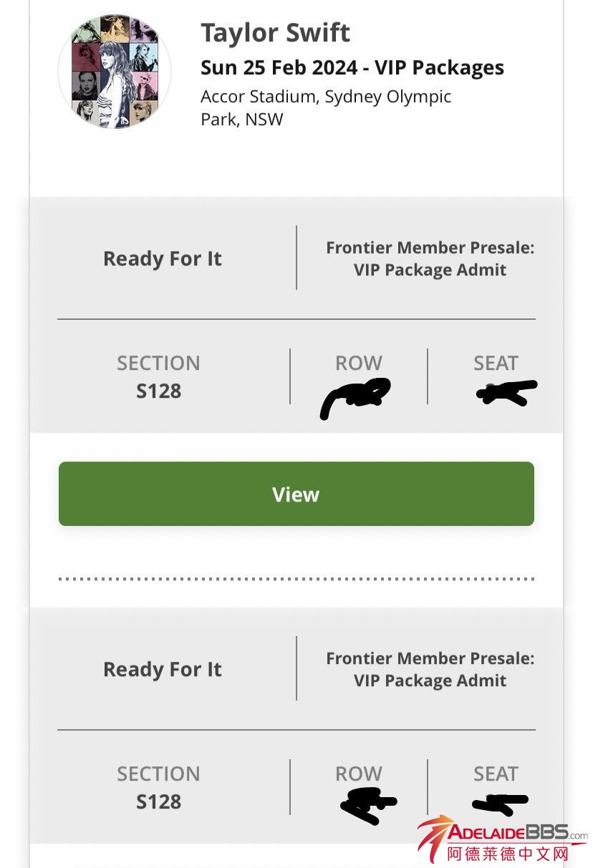Click the SEAT heading on the first ticket
Screen dimensions: 593x868
(496, 363)
